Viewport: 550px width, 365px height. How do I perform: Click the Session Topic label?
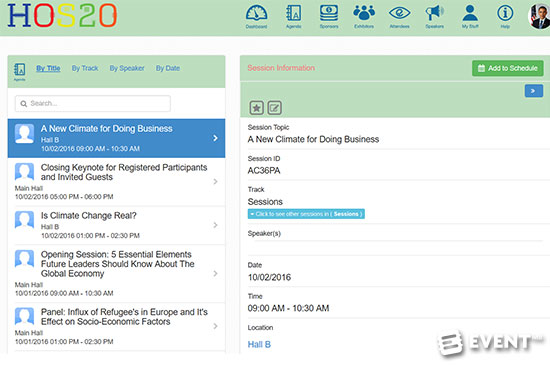[268, 127]
